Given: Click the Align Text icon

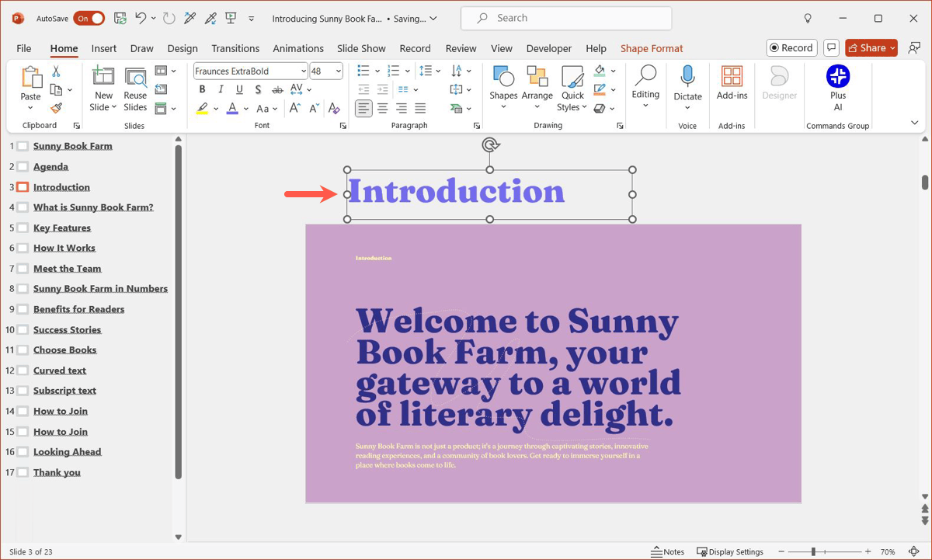Looking at the screenshot, I should [x=457, y=89].
